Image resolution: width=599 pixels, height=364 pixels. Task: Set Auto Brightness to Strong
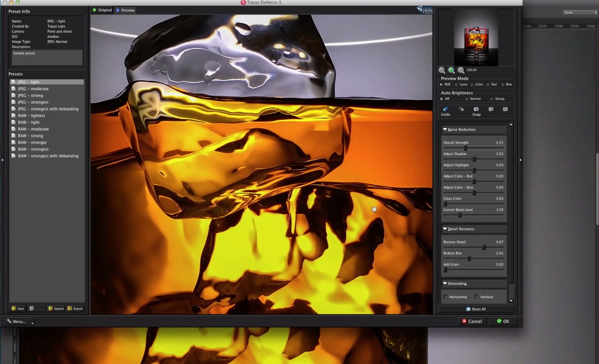pos(492,99)
